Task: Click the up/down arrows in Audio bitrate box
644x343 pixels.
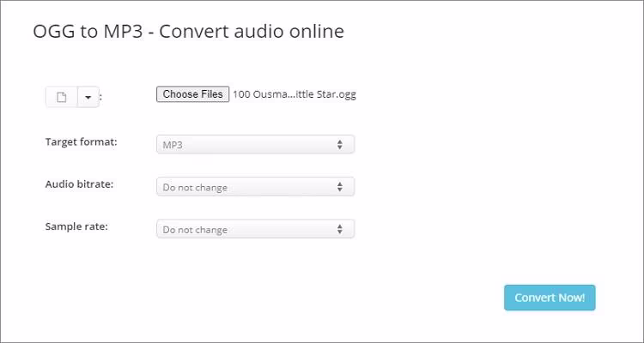Action: coord(340,187)
